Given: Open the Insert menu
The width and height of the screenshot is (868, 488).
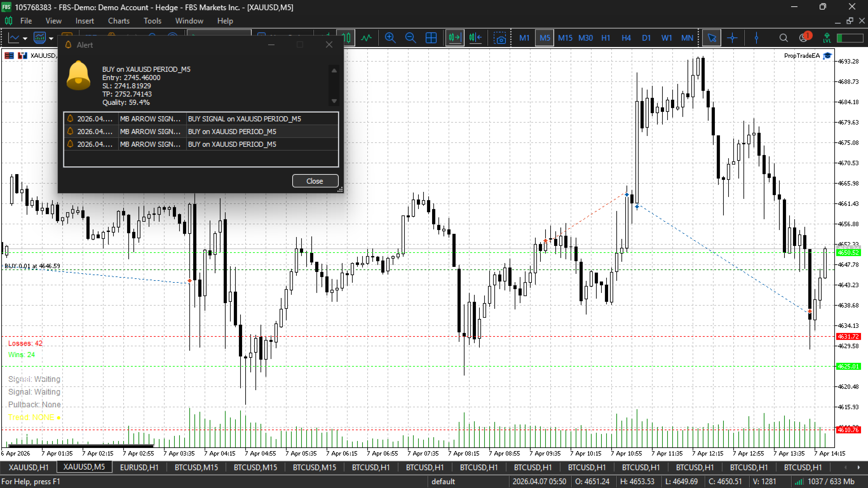Looking at the screenshot, I should pyautogui.click(x=85, y=21).
